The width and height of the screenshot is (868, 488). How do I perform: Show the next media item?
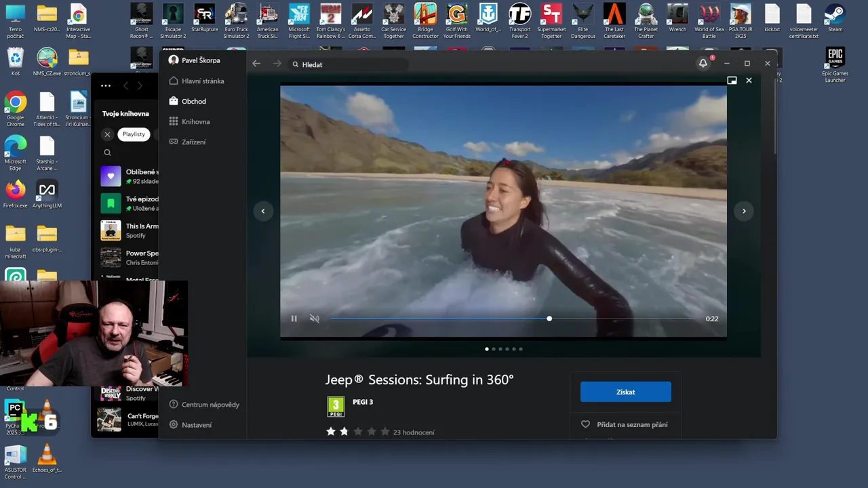pos(744,211)
